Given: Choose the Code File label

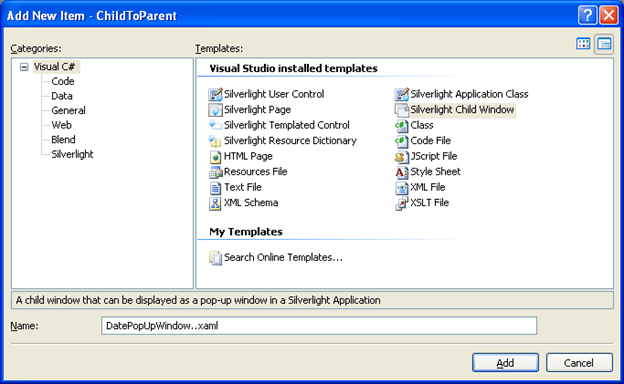Looking at the screenshot, I should pos(431,141).
